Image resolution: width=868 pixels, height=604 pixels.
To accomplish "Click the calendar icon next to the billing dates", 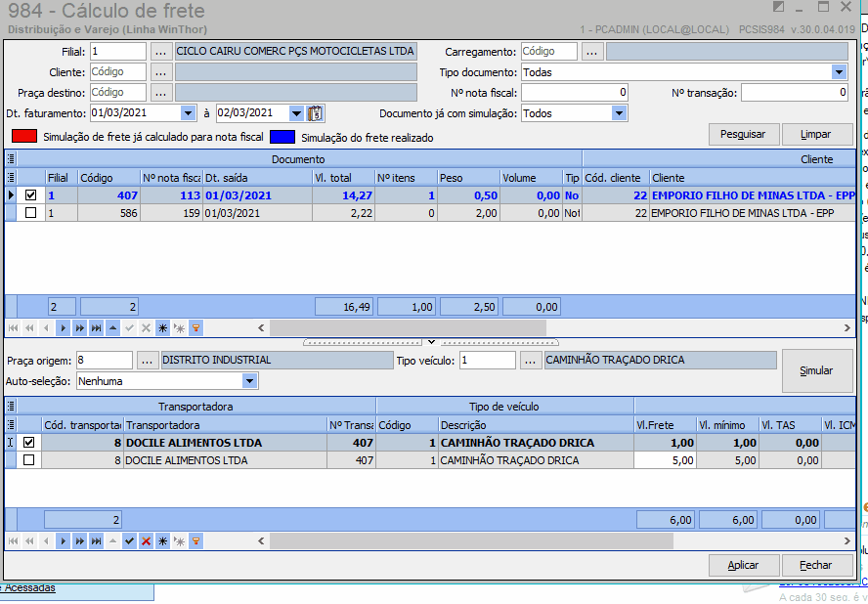I will (315, 113).
